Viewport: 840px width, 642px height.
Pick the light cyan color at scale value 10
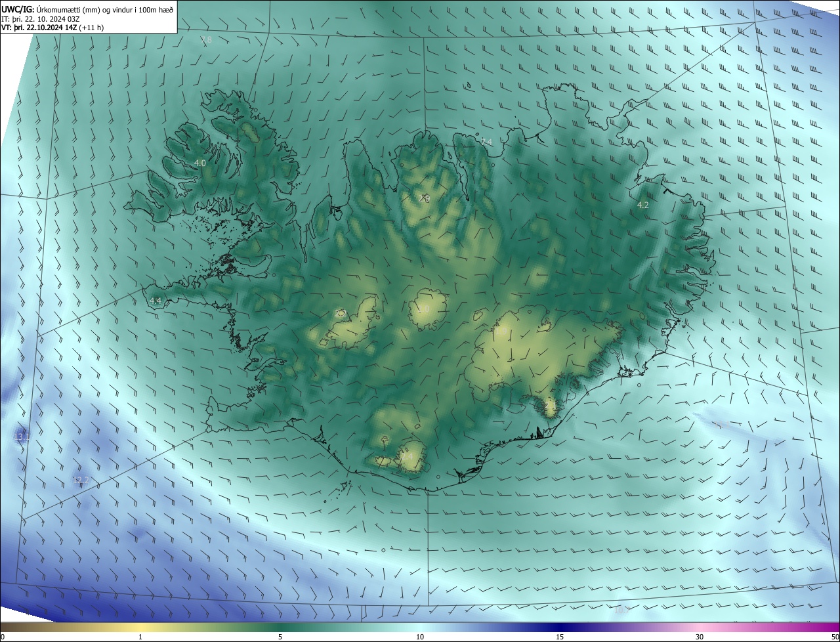pos(420,627)
